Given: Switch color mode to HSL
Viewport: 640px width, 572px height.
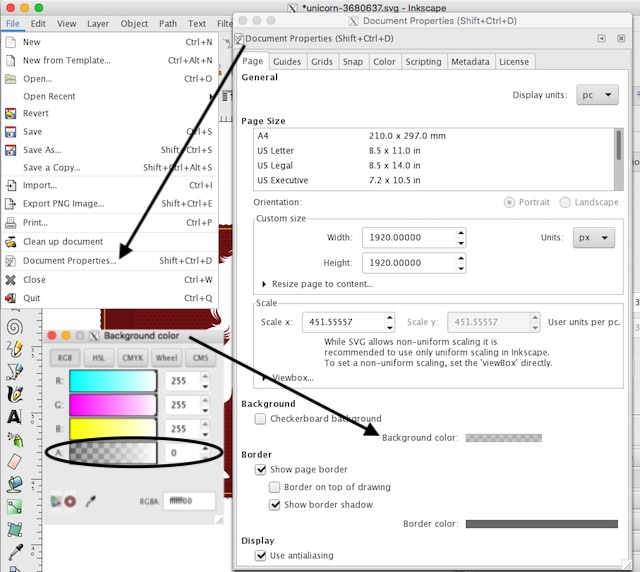Looking at the screenshot, I should click(98, 358).
